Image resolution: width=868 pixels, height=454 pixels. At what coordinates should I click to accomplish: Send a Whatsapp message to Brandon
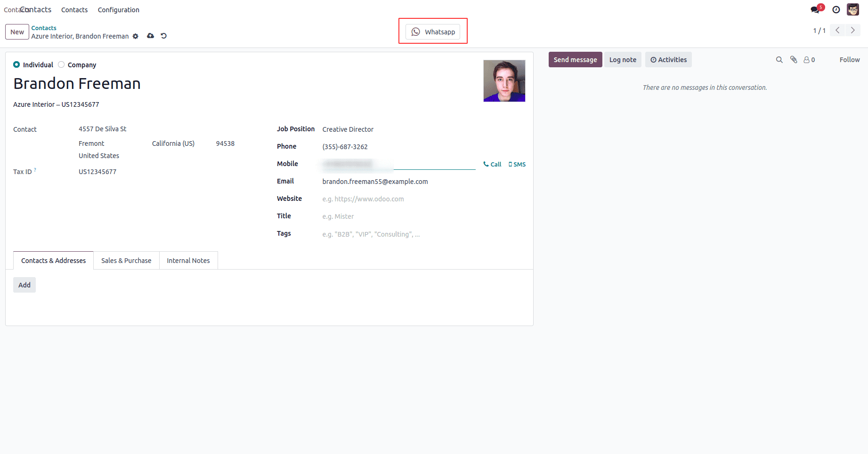click(x=433, y=32)
